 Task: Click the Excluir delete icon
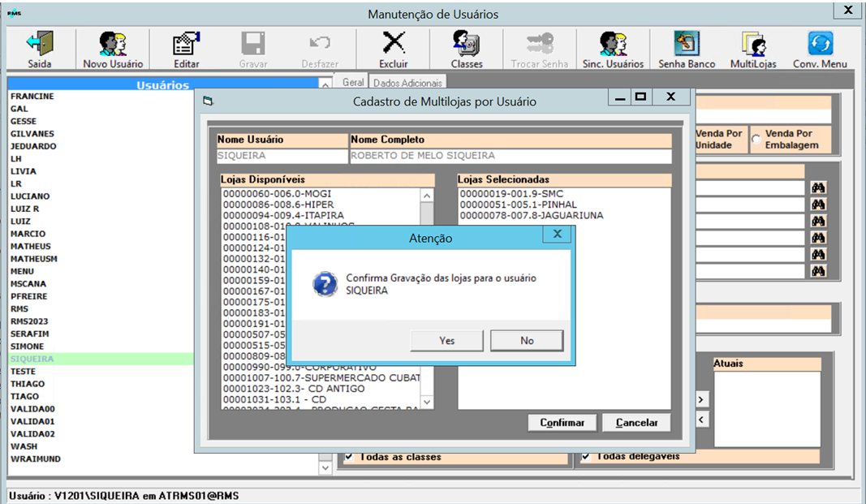click(394, 43)
